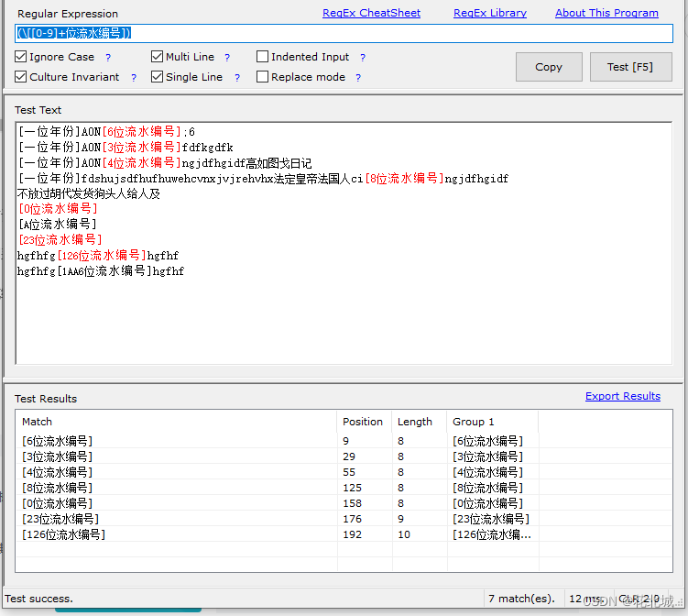Click the Position column header
This screenshot has width=688, height=616.
point(365,422)
